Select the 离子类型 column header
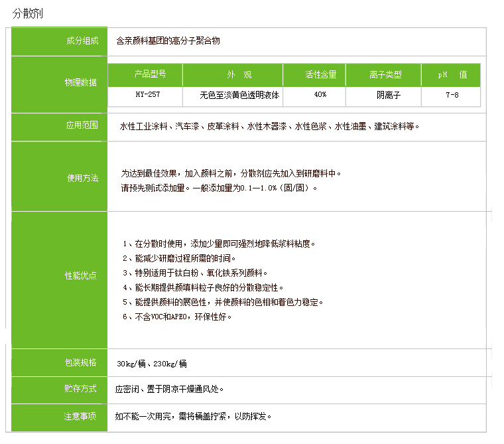This screenshot has width=504, height=444. point(385,75)
